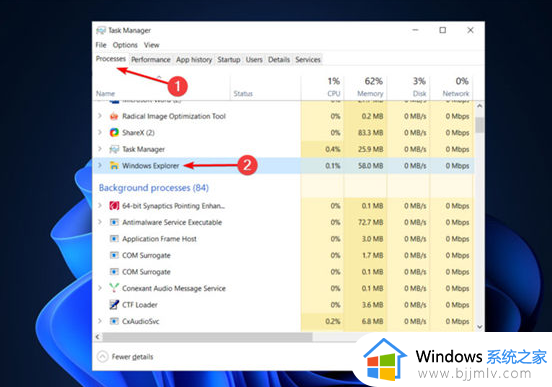
Task: Click the Antimalware Service Executable icon
Action: (114, 222)
